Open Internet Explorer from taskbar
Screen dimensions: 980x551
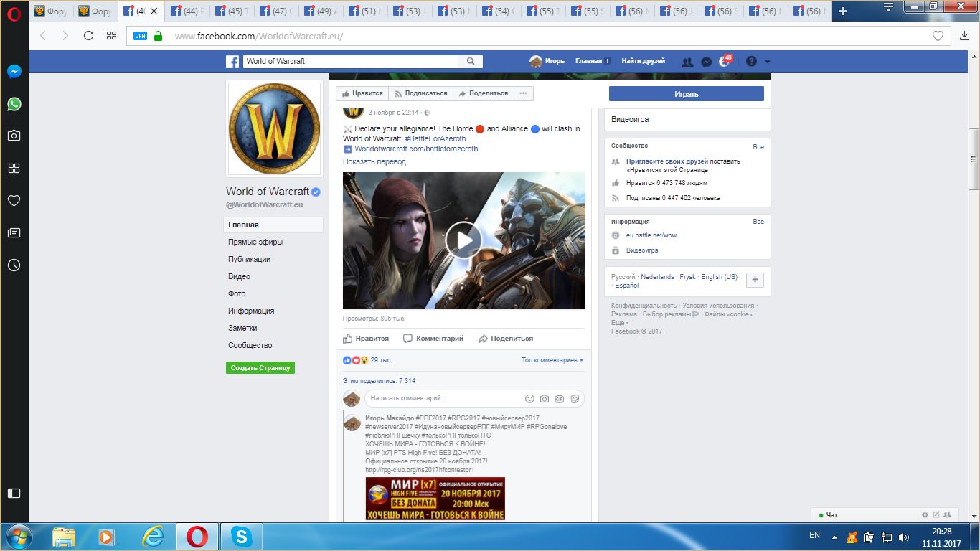[x=153, y=537]
